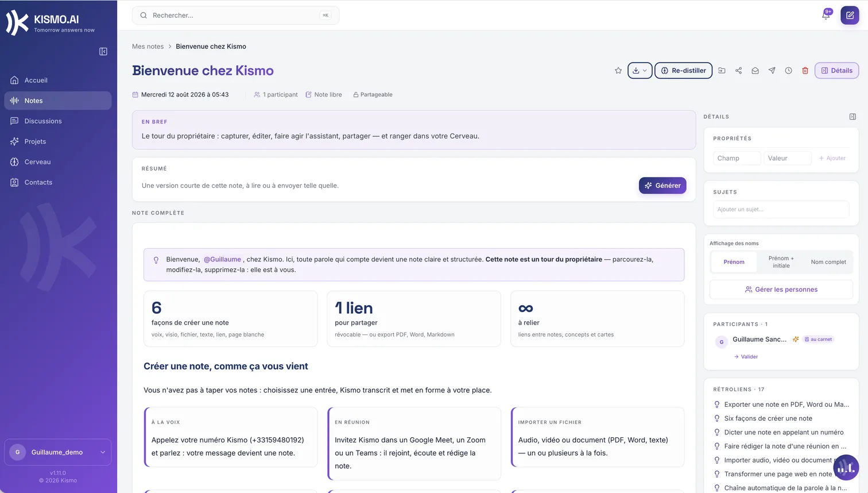The image size is (868, 493).
Task: Open backlink Exporter une note en PDF, Word ou Ma...
Action: [x=786, y=405]
